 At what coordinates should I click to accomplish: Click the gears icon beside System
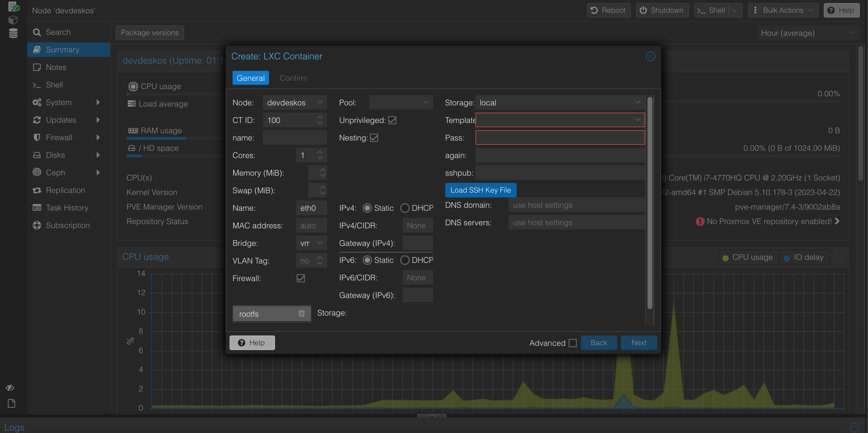37,102
